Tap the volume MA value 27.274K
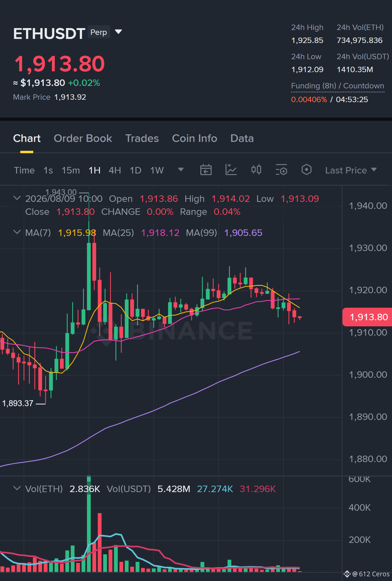 point(215,489)
